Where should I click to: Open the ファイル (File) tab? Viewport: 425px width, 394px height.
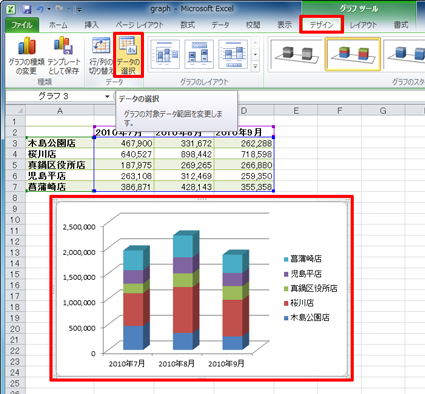coord(22,25)
